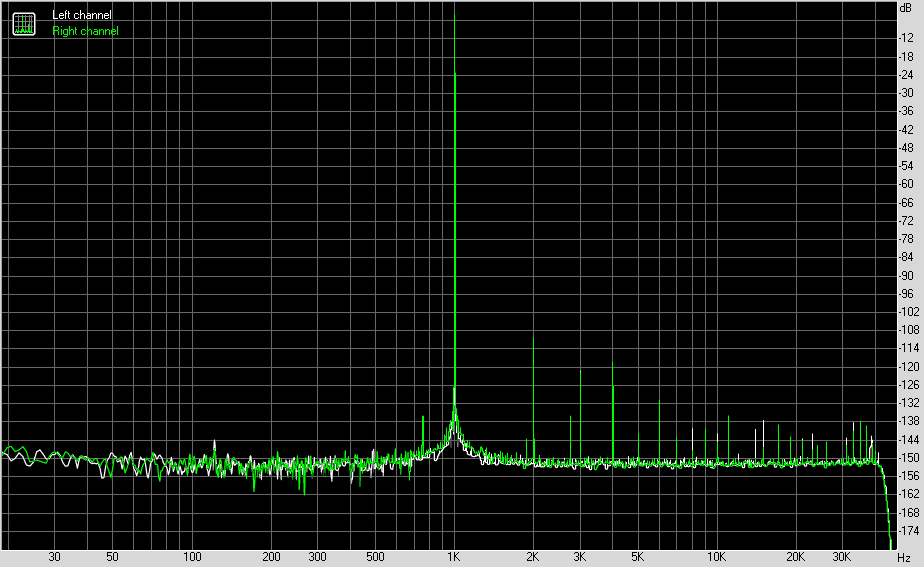
Task: Click the "30" frequency axis label
Action: [54, 557]
